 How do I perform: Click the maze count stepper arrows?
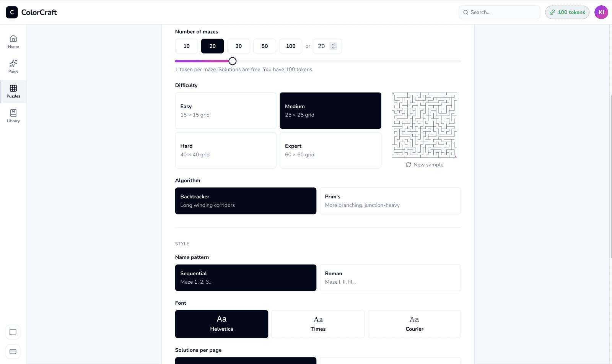coord(333,46)
